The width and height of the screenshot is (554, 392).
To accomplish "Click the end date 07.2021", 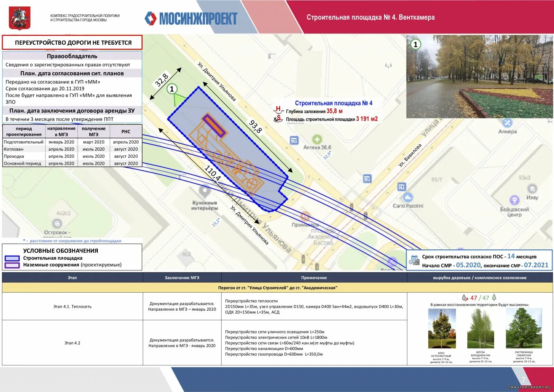I will [x=536, y=265].
